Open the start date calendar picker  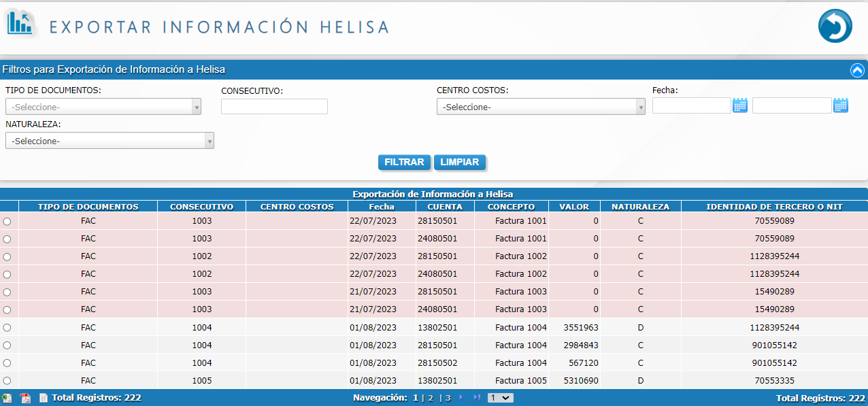point(740,105)
